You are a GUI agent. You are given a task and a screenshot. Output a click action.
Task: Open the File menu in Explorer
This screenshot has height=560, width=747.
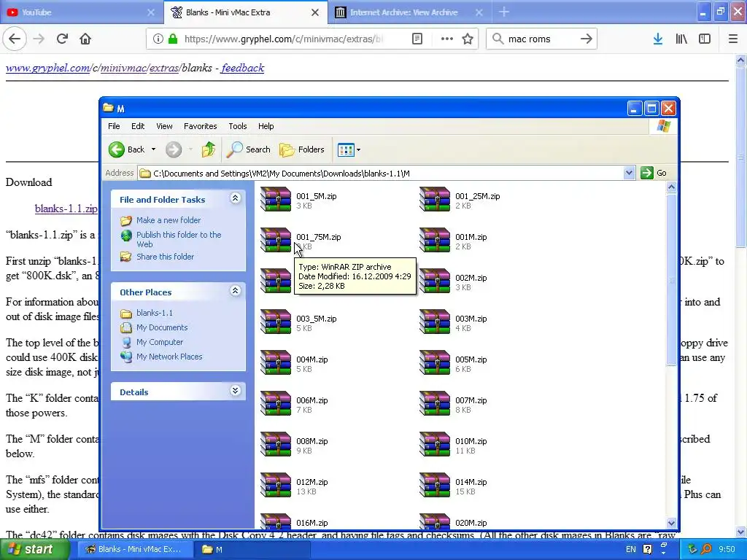(x=114, y=126)
